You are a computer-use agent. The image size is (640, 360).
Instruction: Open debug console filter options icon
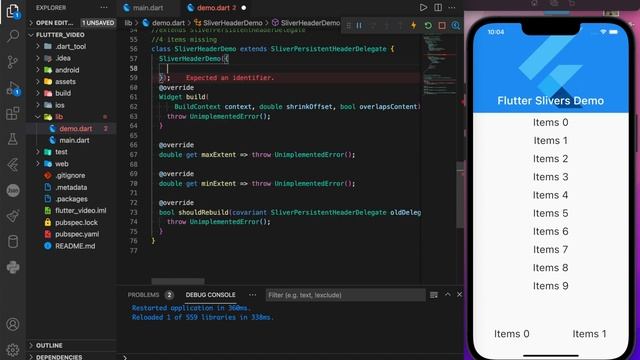(x=434, y=295)
